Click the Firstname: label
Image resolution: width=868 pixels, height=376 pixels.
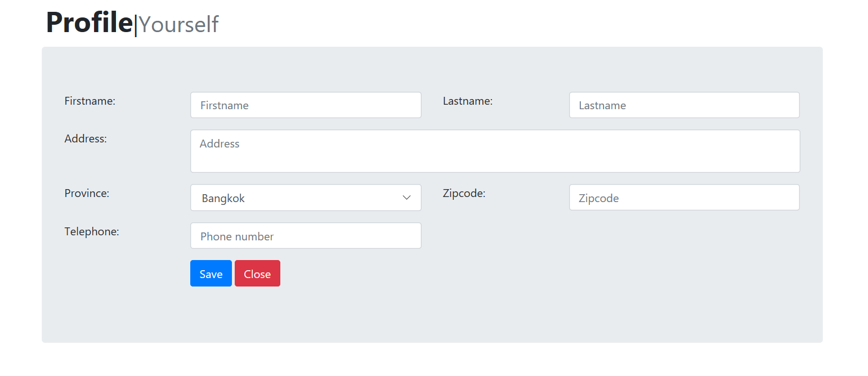(90, 101)
